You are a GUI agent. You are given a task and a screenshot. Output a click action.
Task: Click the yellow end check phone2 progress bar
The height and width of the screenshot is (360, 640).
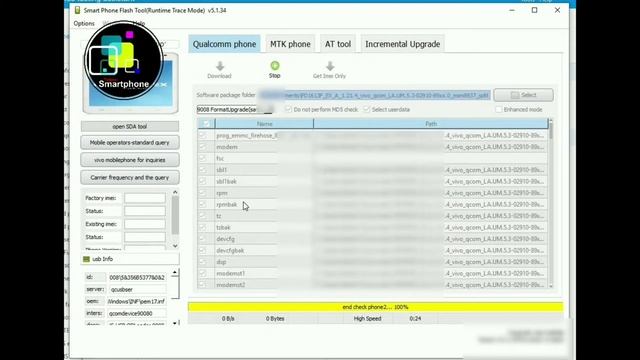point(375,307)
